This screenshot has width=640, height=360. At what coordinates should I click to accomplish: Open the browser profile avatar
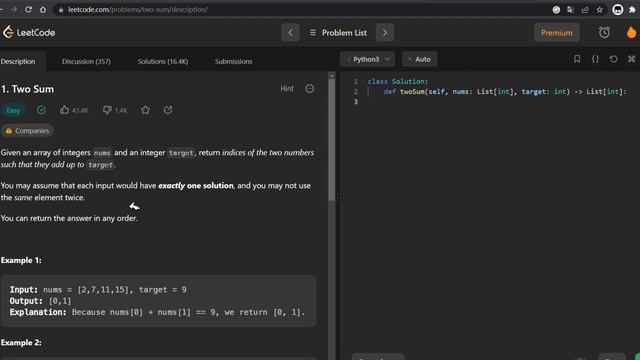(618, 10)
